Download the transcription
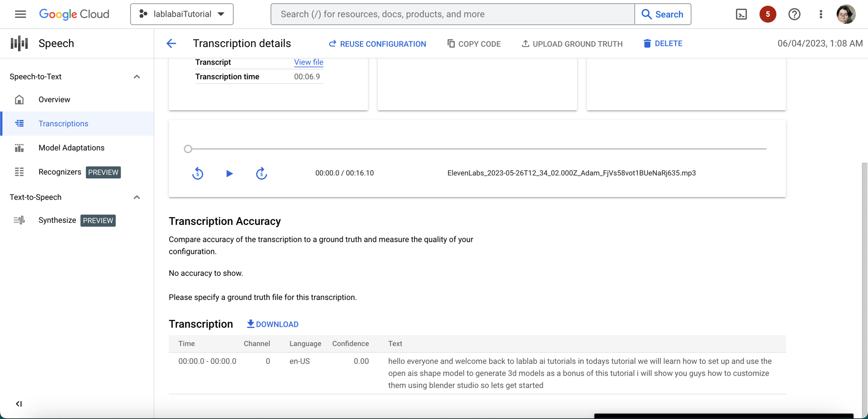This screenshot has height=419, width=868. click(273, 324)
